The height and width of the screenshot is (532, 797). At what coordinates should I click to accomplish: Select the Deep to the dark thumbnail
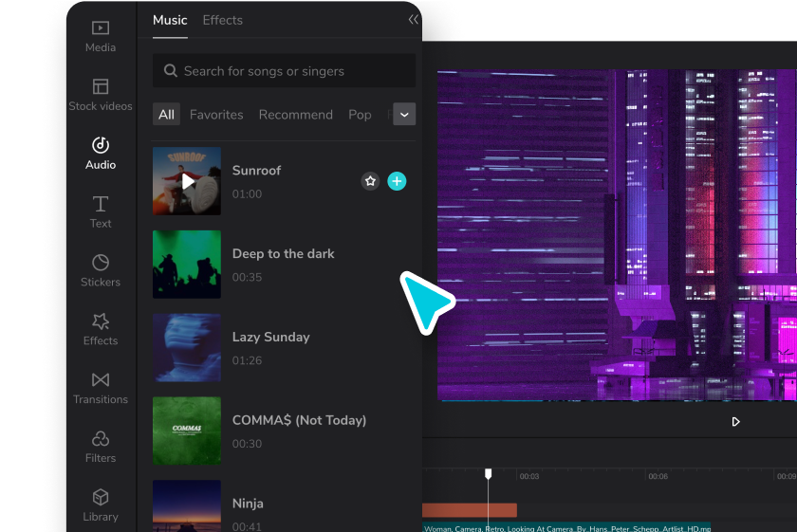(187, 265)
